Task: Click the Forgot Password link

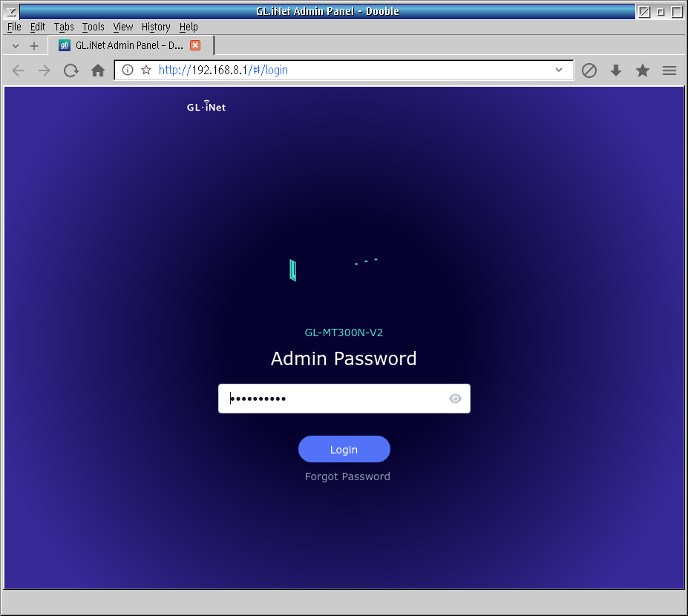Action: pyautogui.click(x=347, y=476)
